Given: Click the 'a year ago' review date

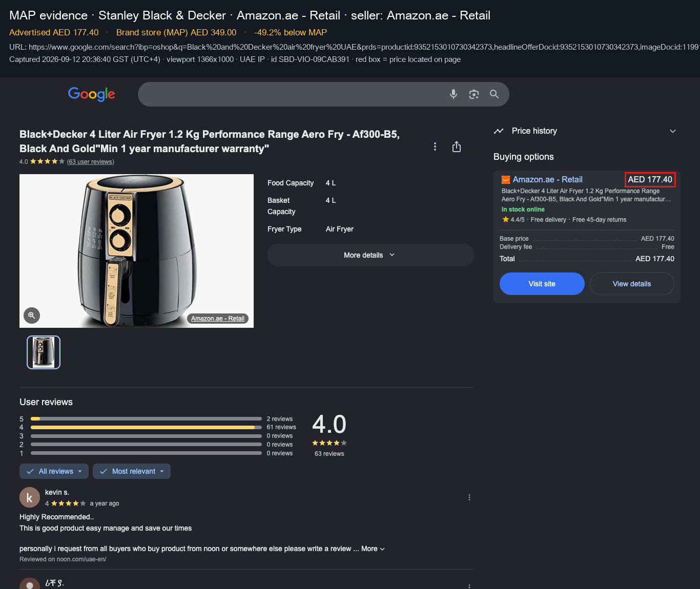Looking at the screenshot, I should pyautogui.click(x=105, y=503).
